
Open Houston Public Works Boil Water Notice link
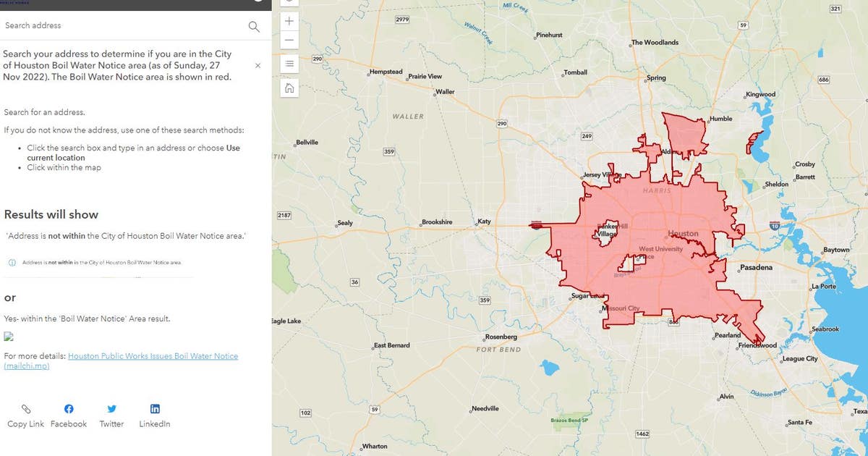[121, 361]
